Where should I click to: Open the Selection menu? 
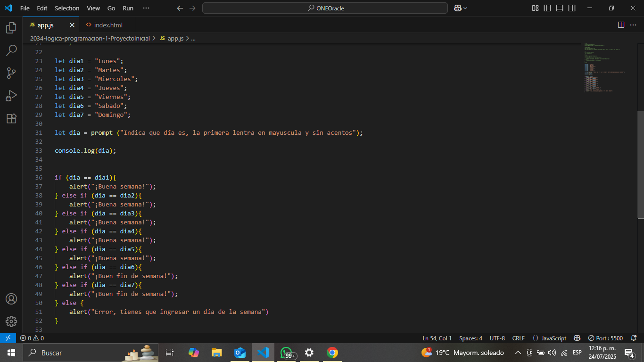[x=67, y=8]
